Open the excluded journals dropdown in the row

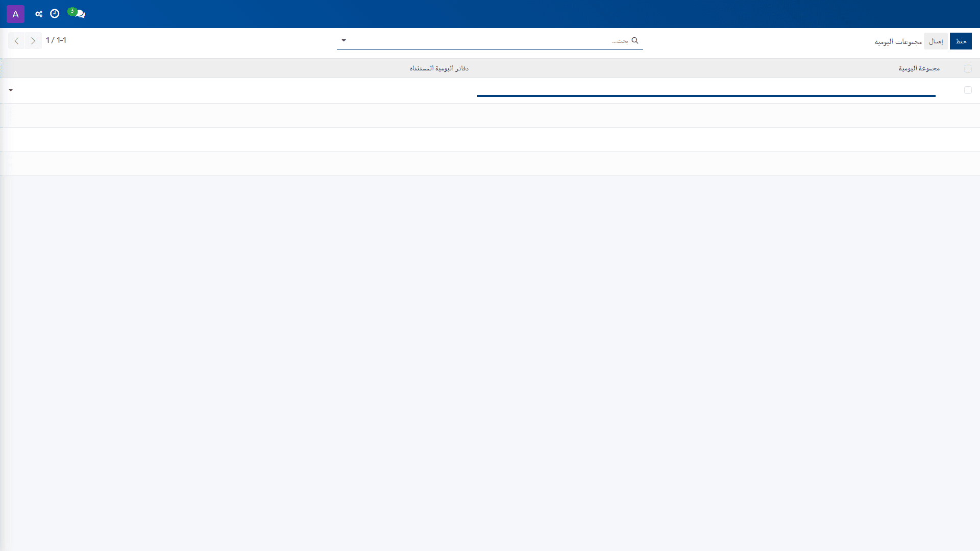tap(11, 90)
